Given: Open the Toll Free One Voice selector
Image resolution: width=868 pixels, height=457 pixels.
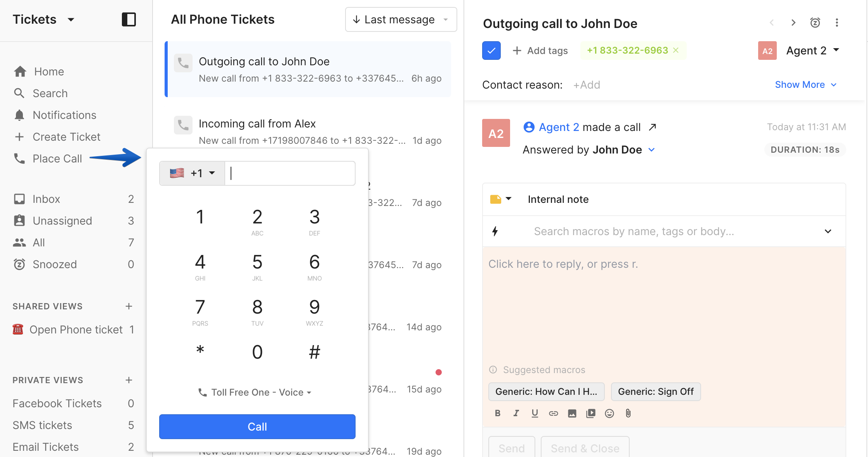Looking at the screenshot, I should pos(257,392).
